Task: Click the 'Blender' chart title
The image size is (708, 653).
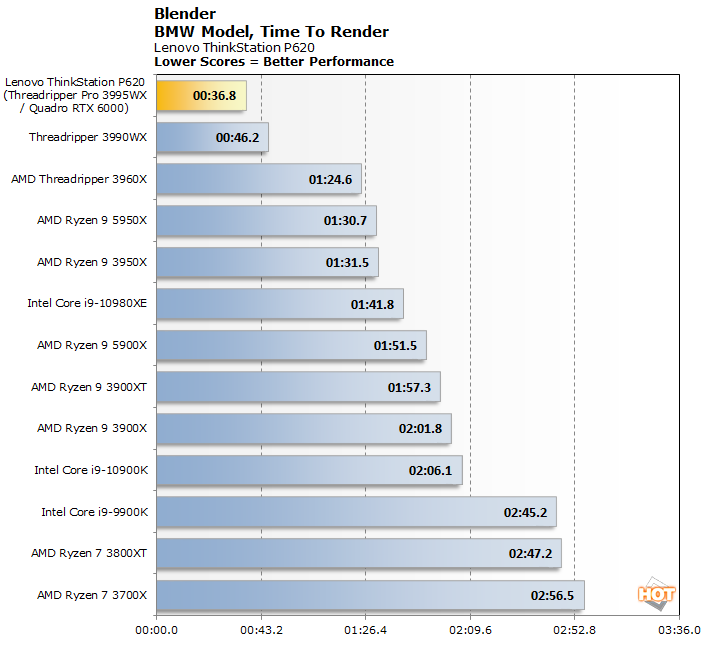Action: coord(185,14)
